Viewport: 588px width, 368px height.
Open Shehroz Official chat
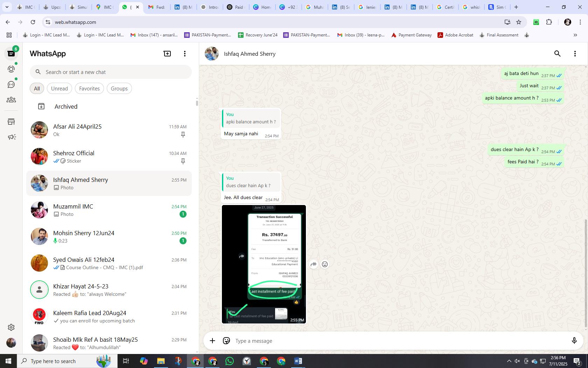[x=109, y=157]
